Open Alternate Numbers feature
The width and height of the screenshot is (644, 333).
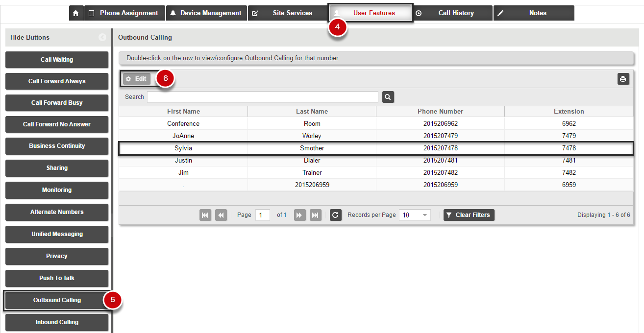pyautogui.click(x=57, y=212)
